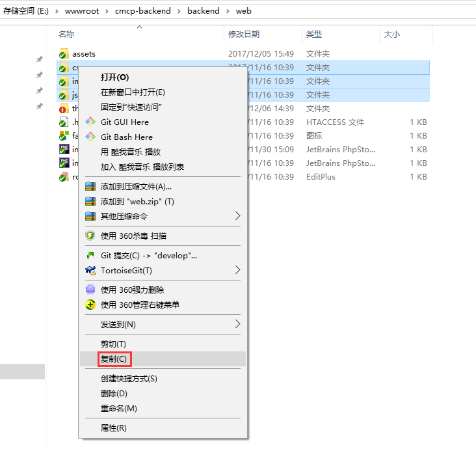Click the fourth quick-access pin icon
Viewport: 476px width, 449px height.
40,106
